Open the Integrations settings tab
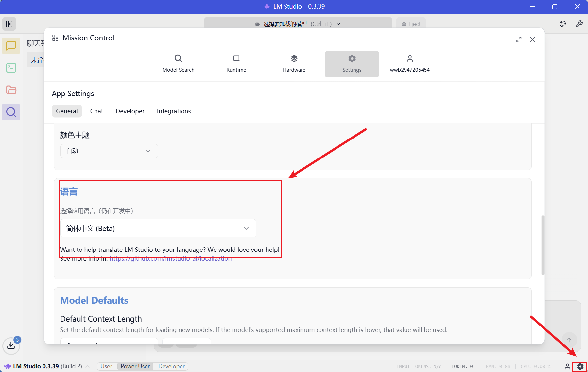 (x=174, y=111)
